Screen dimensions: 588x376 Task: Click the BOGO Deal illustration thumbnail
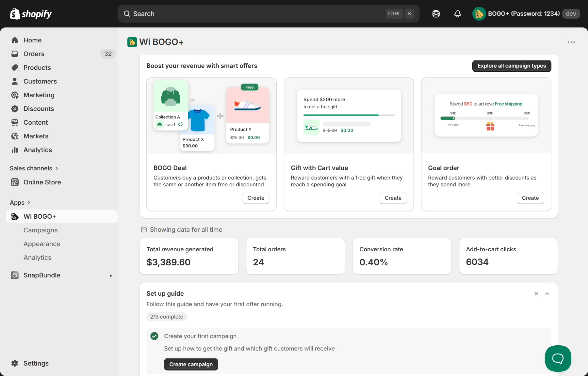pos(212,116)
